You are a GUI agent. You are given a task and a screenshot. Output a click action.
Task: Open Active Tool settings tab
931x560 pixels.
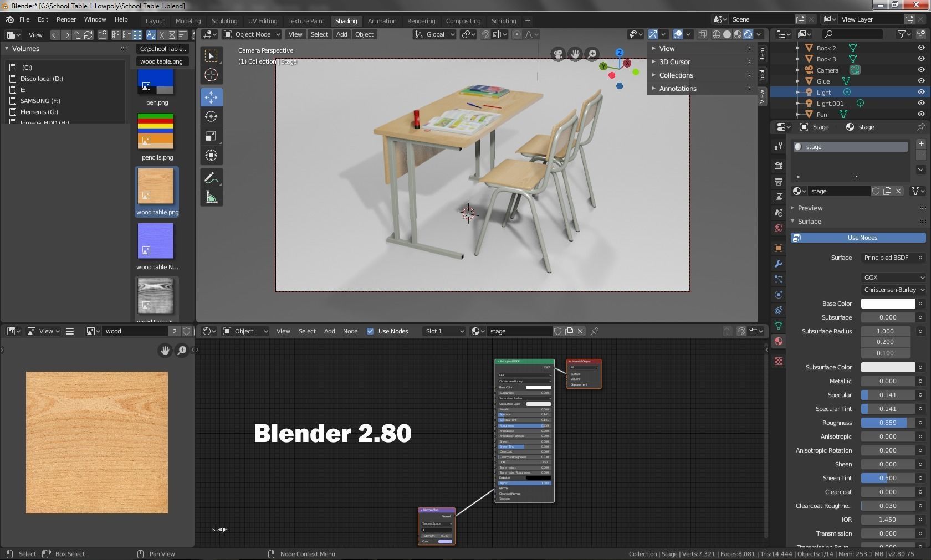click(x=779, y=146)
